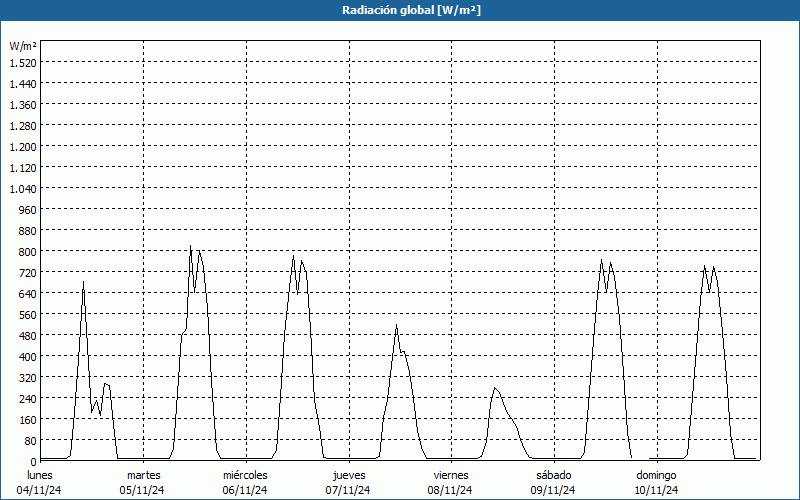The image size is (800, 500).
Task: Click Thursday's radiation peak near 520
Action: [x=396, y=325]
